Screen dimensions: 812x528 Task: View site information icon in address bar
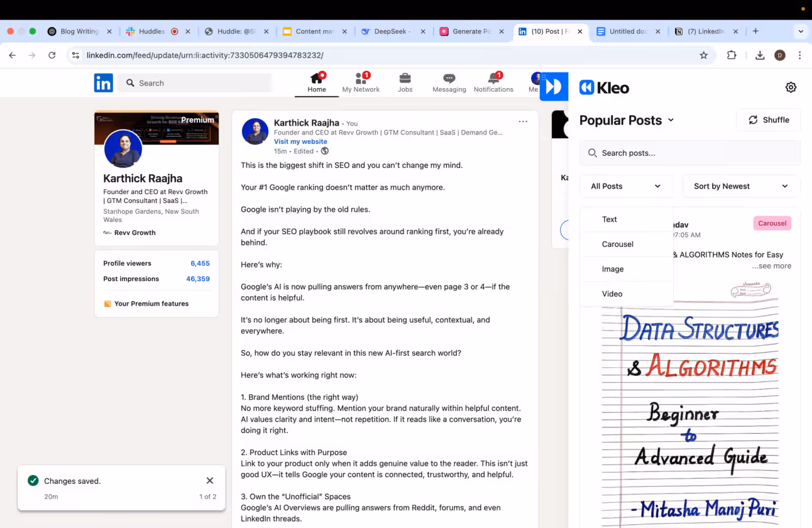75,55
